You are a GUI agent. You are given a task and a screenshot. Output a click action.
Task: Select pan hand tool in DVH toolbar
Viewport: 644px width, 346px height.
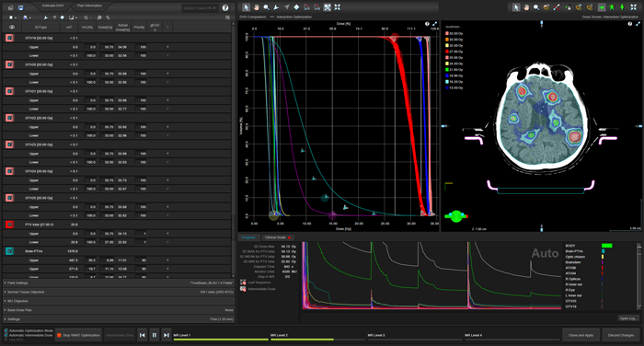click(x=256, y=7)
